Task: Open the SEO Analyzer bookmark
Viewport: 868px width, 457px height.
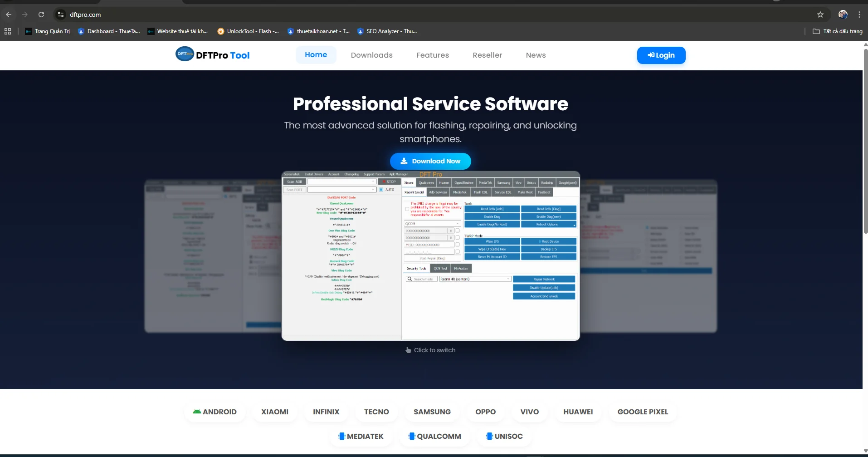Action: click(387, 31)
